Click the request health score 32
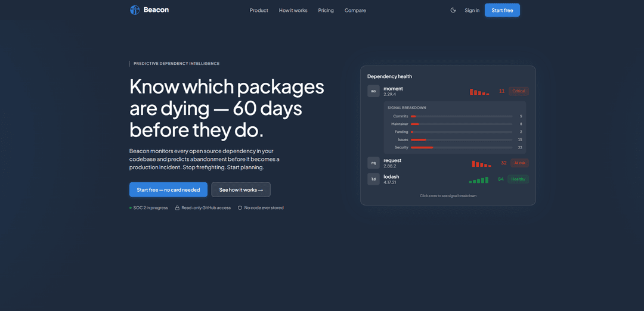 [503, 163]
